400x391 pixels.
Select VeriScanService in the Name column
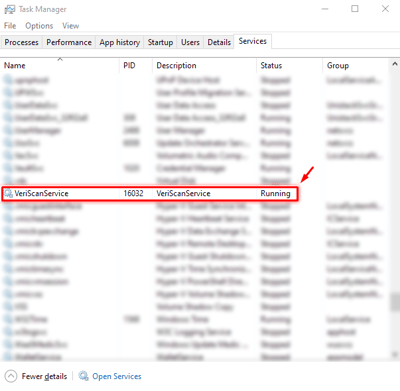tap(41, 193)
